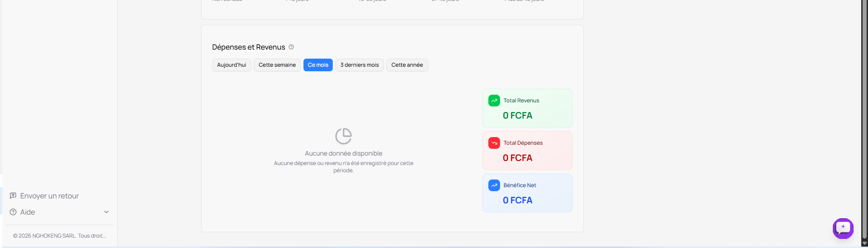Click the feedback icon beside Envoyer un retour
868x248 pixels.
tap(13, 196)
